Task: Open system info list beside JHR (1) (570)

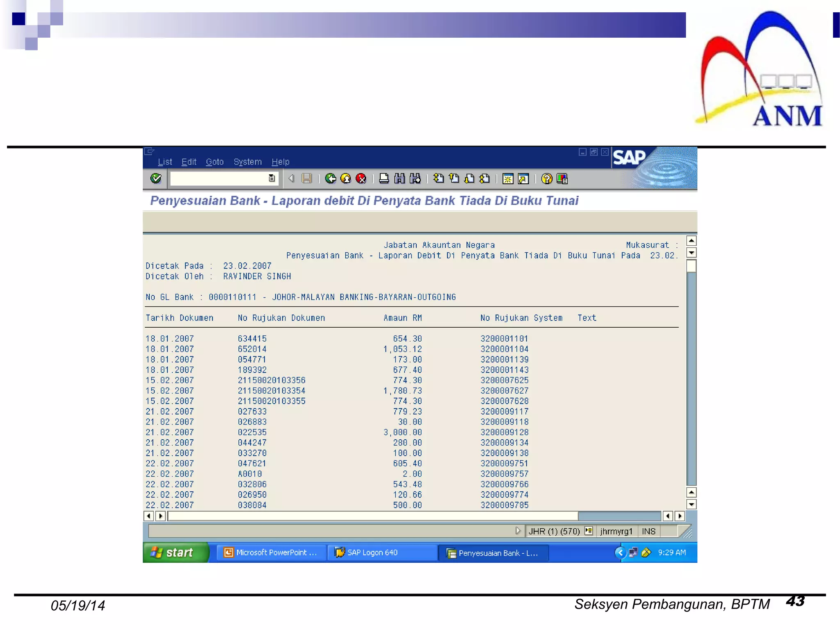Action: pos(589,531)
